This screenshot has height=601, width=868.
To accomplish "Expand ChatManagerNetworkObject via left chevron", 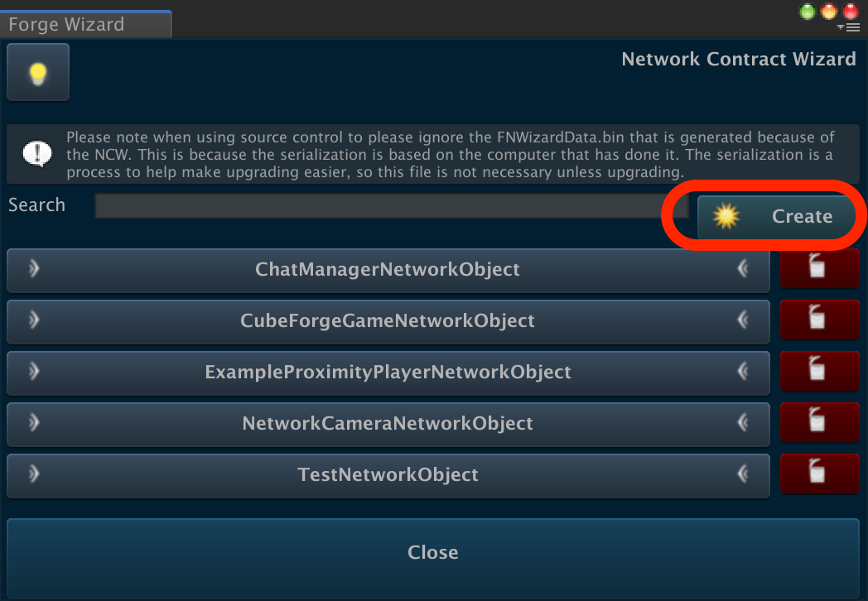I will pyautogui.click(x=34, y=269).
